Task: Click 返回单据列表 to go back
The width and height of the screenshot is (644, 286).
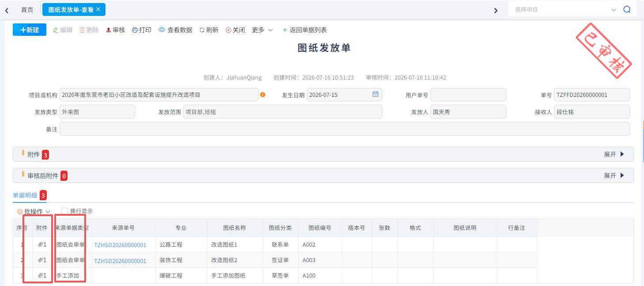Action: 305,30
